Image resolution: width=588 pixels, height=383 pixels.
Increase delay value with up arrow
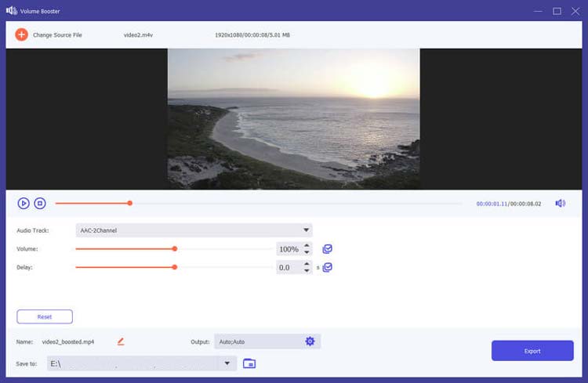pos(307,264)
